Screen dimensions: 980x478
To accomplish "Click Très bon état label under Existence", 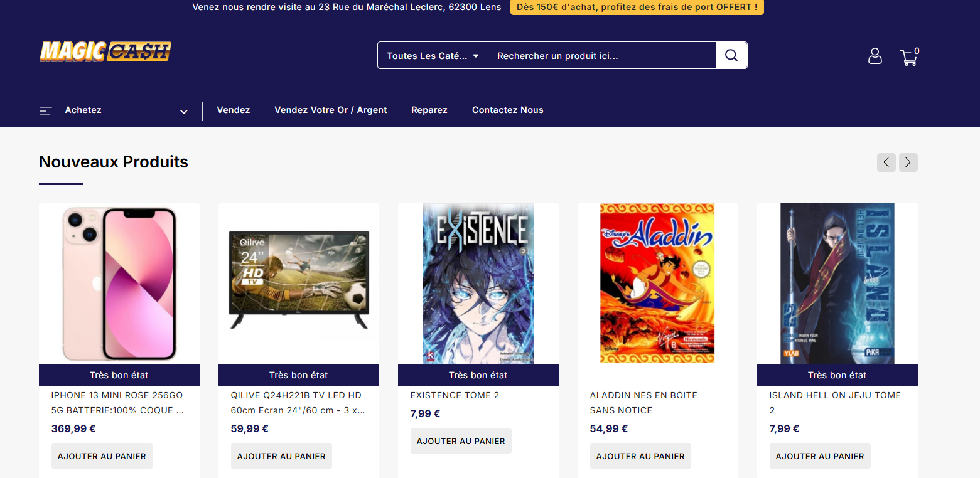I will [478, 375].
